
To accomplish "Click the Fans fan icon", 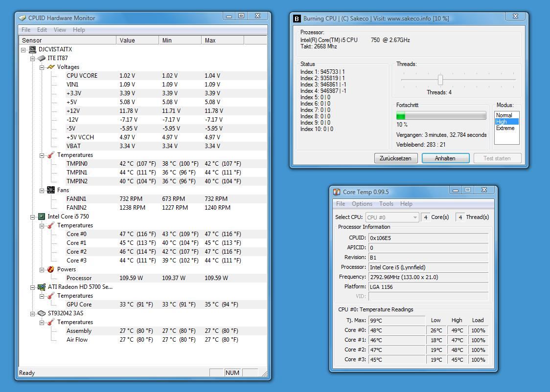I will 51,190.
